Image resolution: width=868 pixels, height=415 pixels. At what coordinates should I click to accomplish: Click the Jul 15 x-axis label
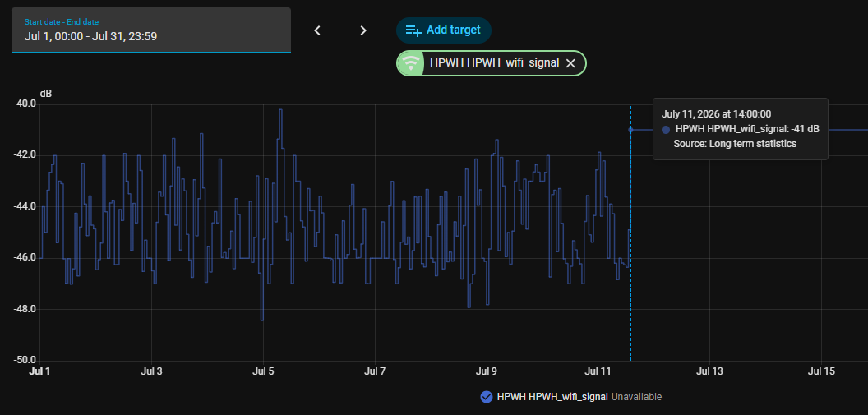(821, 371)
